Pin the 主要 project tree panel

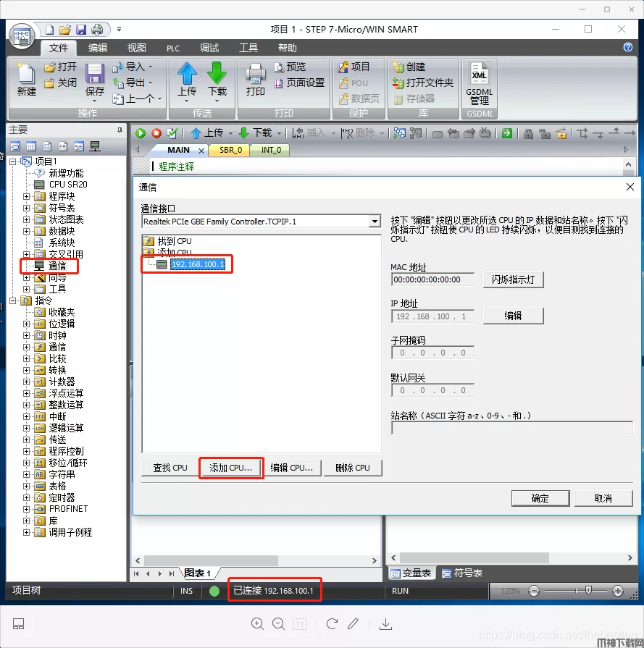coord(120,130)
